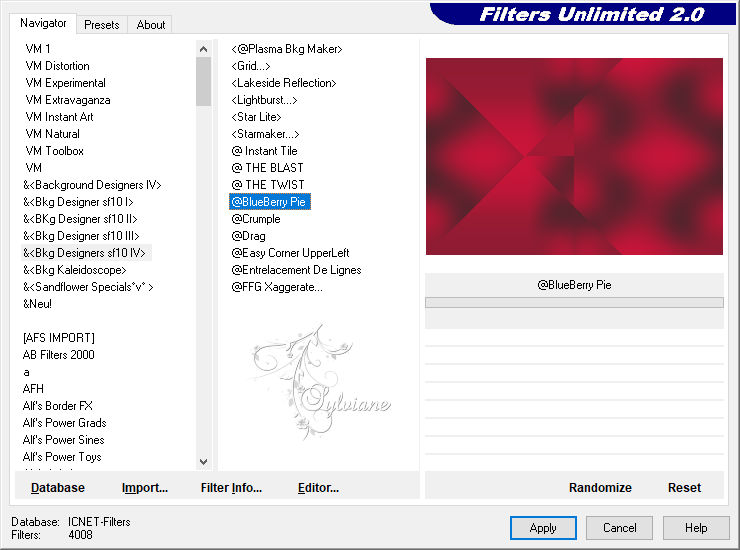Choose the @ THE BLAST filter
This screenshot has width=740, height=550.
click(268, 168)
